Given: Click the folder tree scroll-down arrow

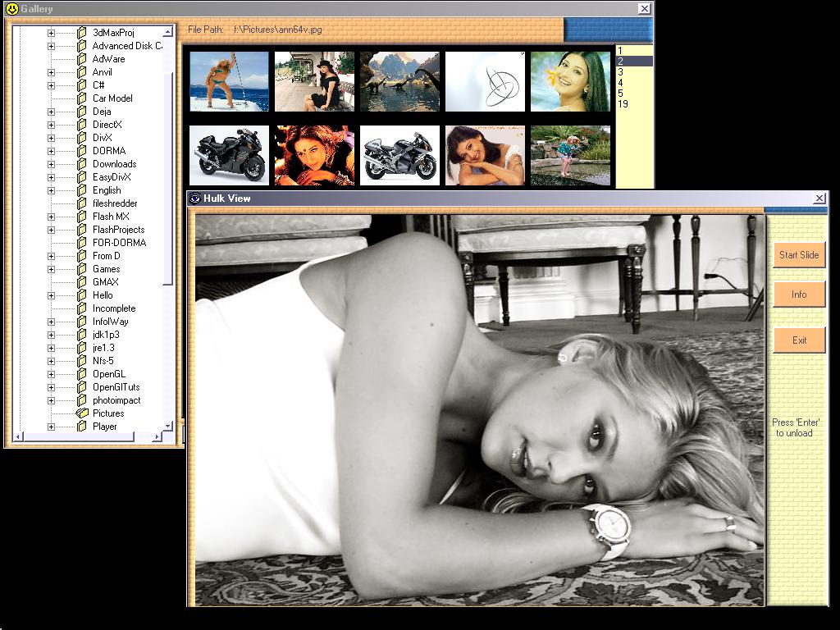Looking at the screenshot, I should (168, 426).
